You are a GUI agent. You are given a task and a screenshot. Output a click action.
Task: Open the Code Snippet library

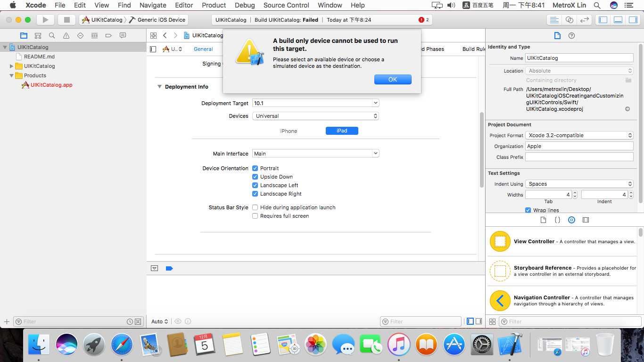coord(557,220)
